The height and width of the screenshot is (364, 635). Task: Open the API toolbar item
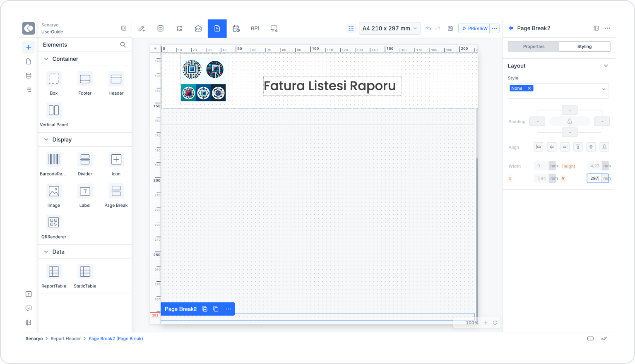255,29
